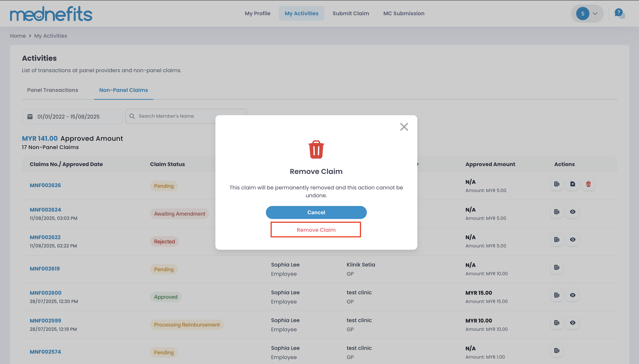Viewport: 639px width, 364px height.
Task: Click details icon for MNF002599
Action: pyautogui.click(x=556, y=323)
